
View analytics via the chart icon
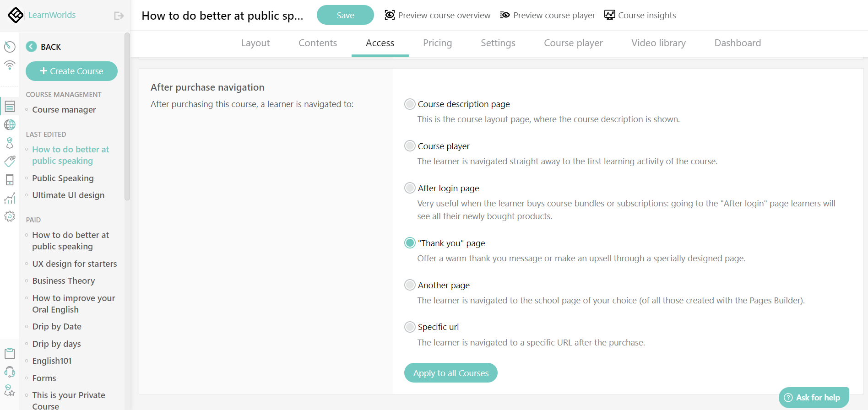(x=10, y=198)
